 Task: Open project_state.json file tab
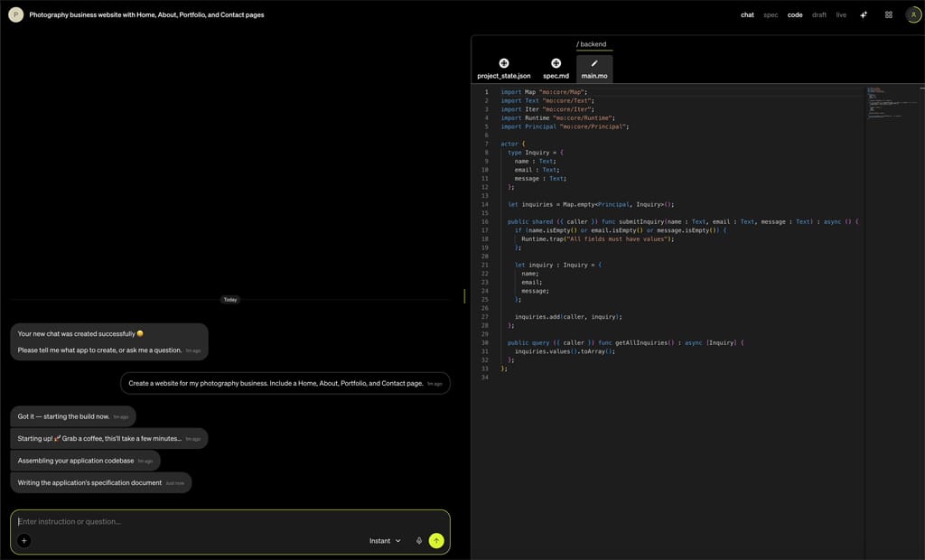coord(504,70)
